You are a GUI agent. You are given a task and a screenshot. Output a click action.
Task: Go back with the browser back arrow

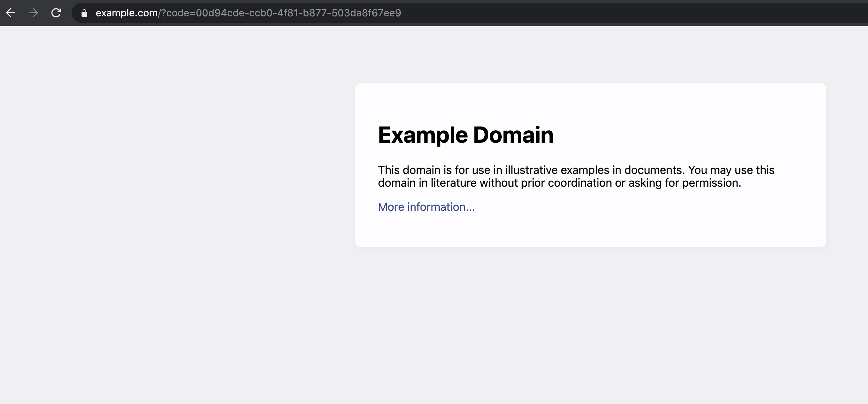(11, 13)
